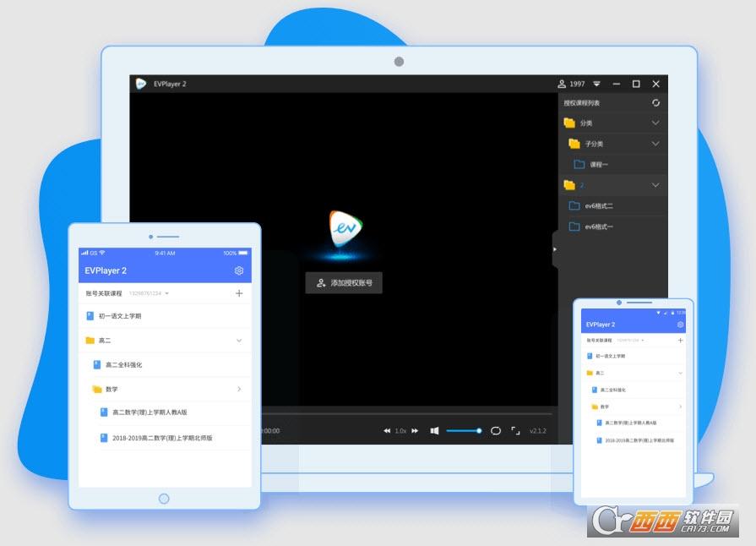This screenshot has height=546, width=756.
Task: Close the EVPlayer 2 laptop window
Action: coord(656,84)
